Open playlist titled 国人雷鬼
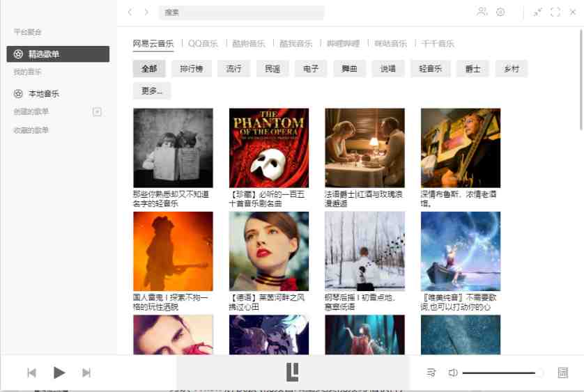The height and width of the screenshot is (392, 584). [171, 302]
